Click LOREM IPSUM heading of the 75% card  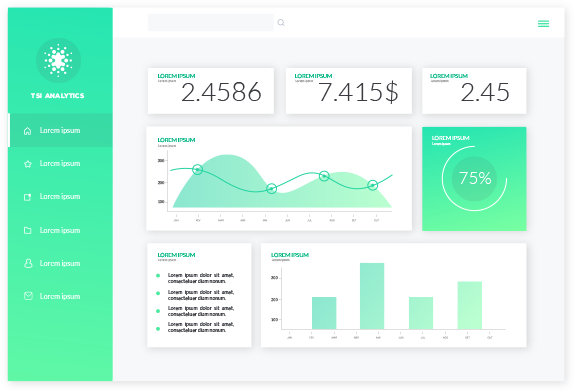click(x=450, y=138)
